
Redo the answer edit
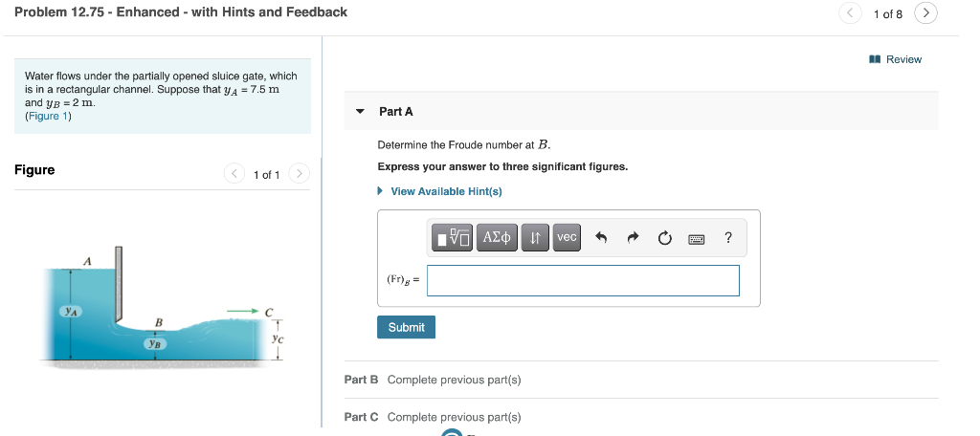pos(633,238)
